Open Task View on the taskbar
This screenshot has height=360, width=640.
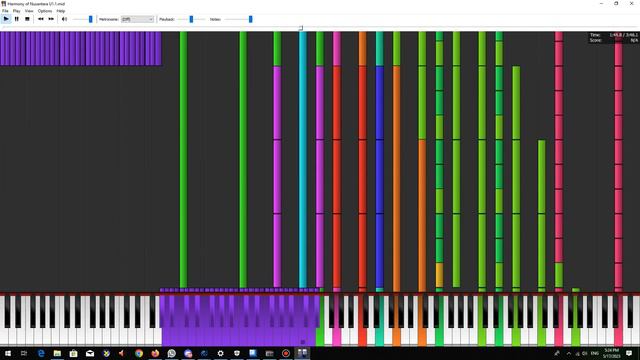24,353
